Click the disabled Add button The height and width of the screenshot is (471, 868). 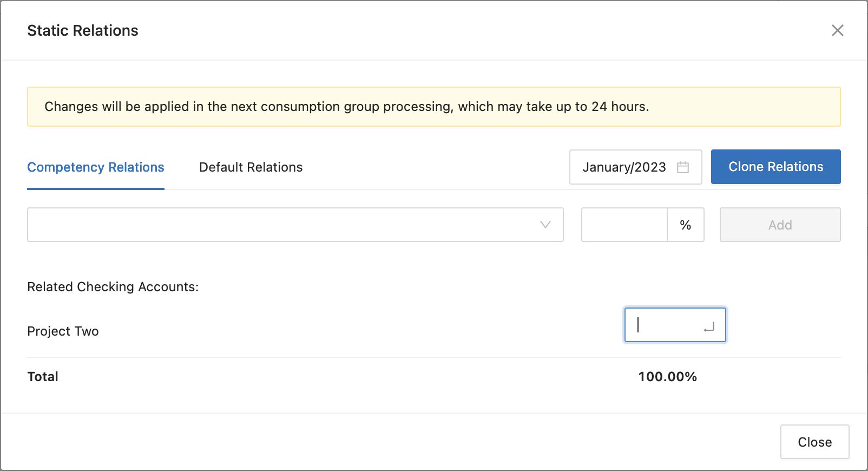(779, 225)
